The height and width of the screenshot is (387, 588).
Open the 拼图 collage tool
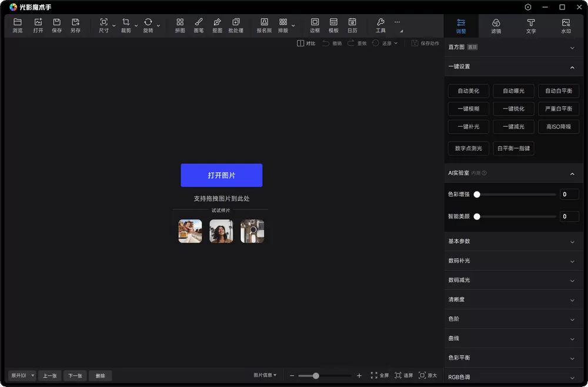[x=179, y=25]
